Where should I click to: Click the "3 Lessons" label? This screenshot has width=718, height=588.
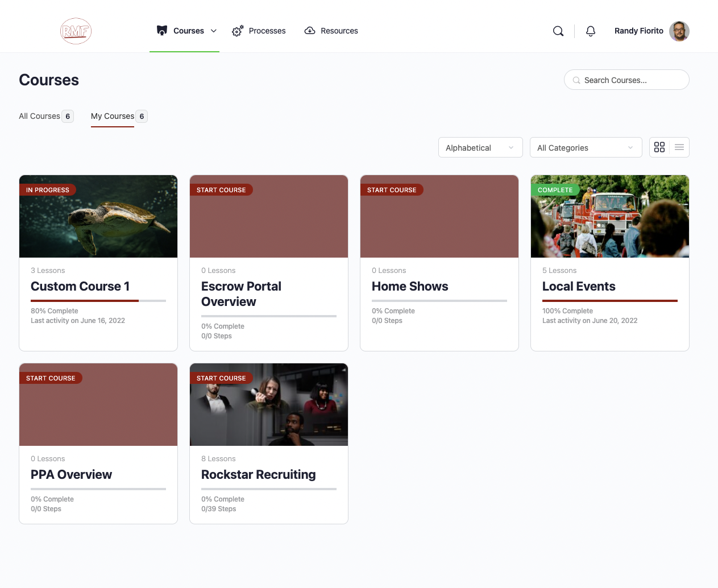point(48,271)
